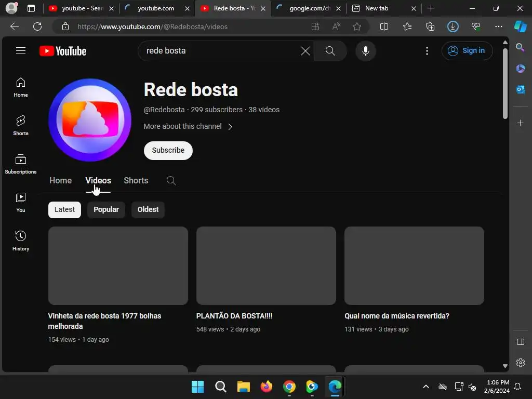Screen dimensions: 532x399
Task: Show hidden system tray icons
Action: coord(426,387)
